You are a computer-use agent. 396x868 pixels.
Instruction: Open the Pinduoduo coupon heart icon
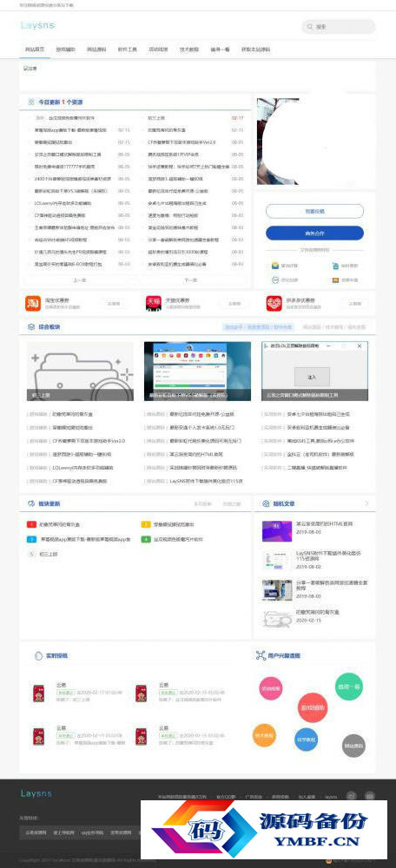(x=274, y=303)
